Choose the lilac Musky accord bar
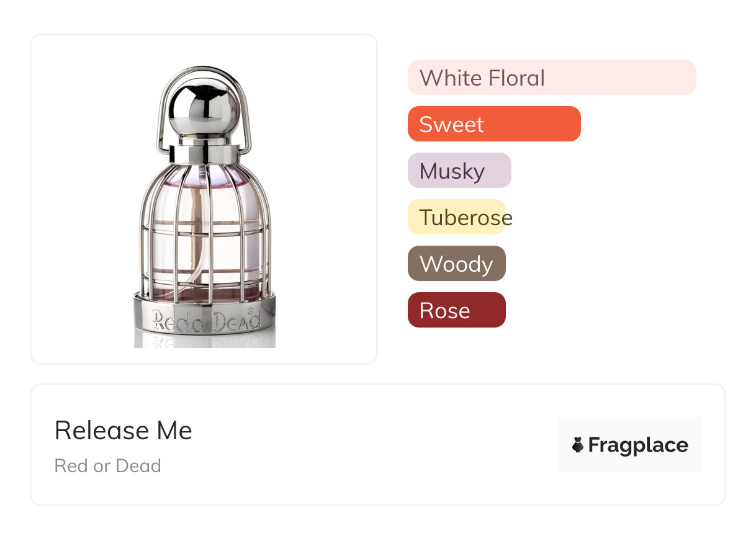This screenshot has height=536, width=756. click(459, 171)
